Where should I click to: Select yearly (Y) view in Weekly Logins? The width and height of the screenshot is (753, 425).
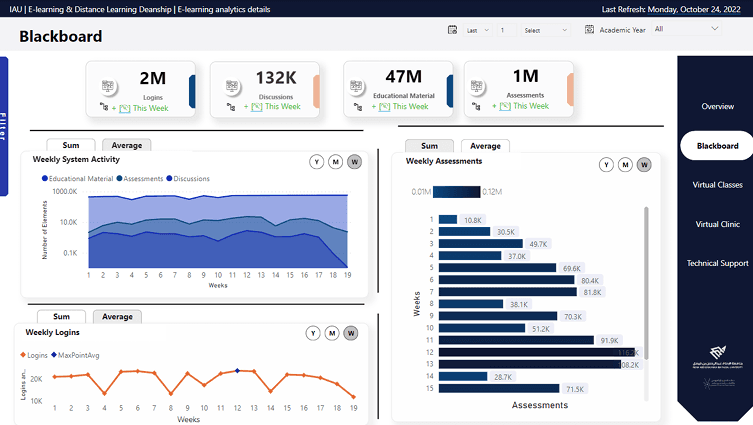[313, 333]
